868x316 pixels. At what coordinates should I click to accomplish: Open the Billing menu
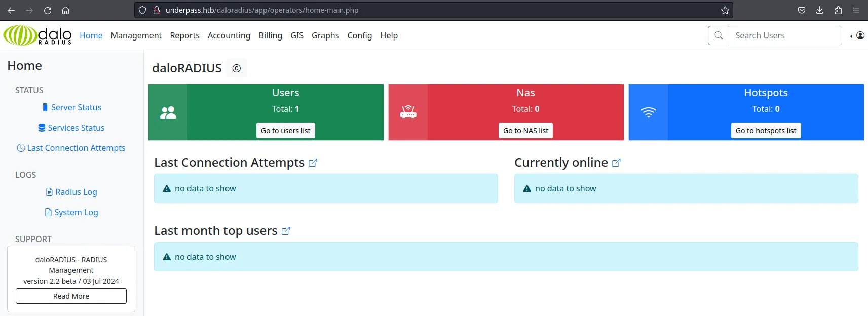click(271, 35)
